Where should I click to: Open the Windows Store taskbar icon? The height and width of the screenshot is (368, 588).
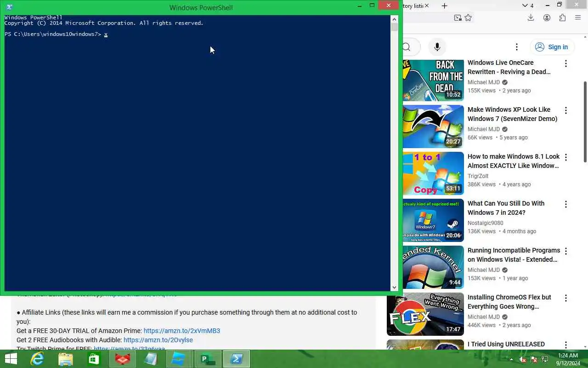click(x=94, y=359)
